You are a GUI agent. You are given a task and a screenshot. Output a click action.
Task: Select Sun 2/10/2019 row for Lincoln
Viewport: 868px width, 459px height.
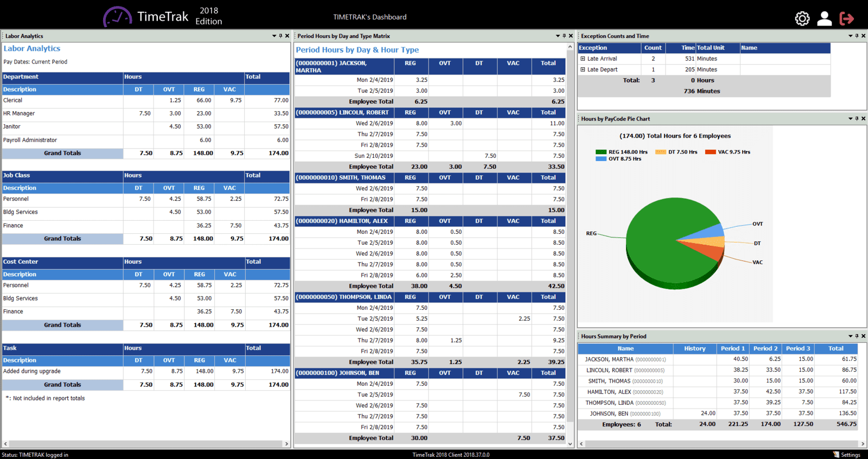point(430,156)
